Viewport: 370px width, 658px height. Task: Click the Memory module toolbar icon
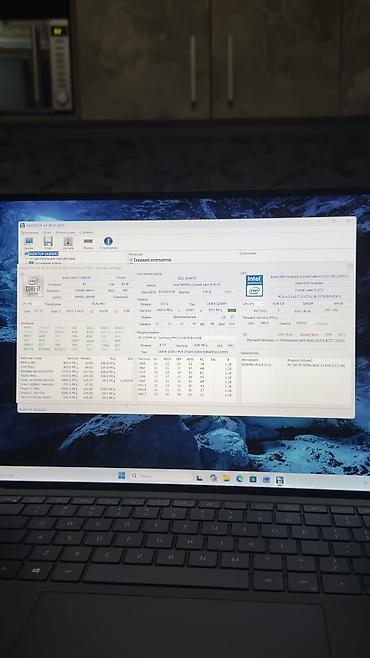pyautogui.click(x=88, y=242)
